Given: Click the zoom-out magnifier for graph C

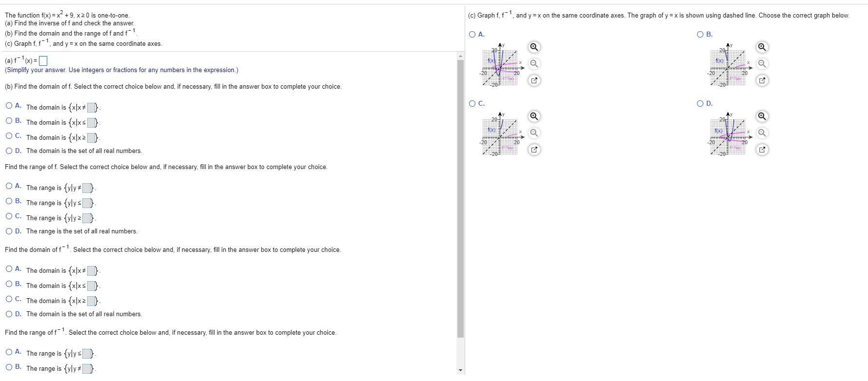Looking at the screenshot, I should pos(534,132).
